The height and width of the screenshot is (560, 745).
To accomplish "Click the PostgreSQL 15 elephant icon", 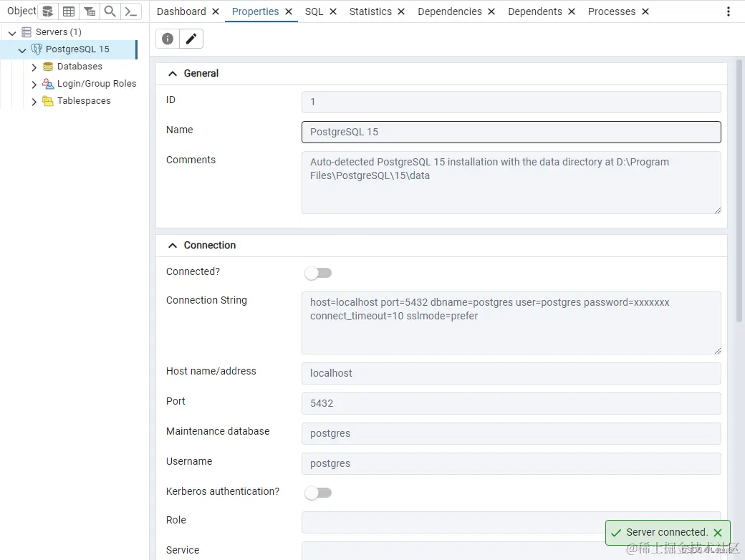I will coord(37,49).
